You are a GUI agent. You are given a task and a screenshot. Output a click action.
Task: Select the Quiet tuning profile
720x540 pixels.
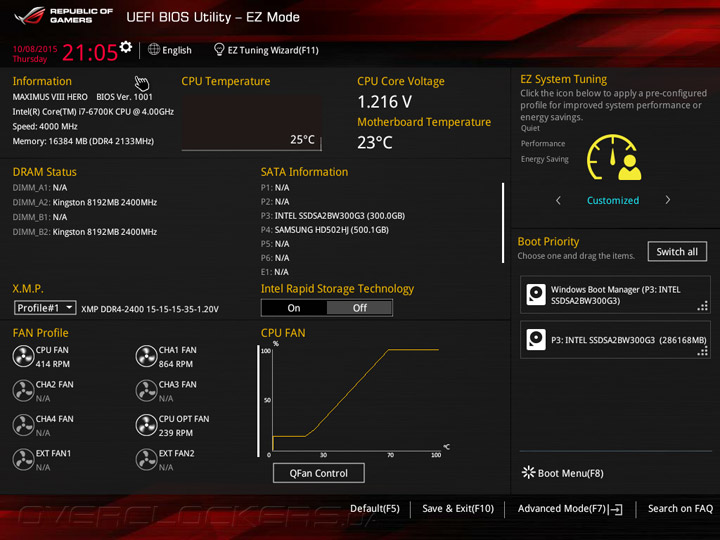(530, 128)
